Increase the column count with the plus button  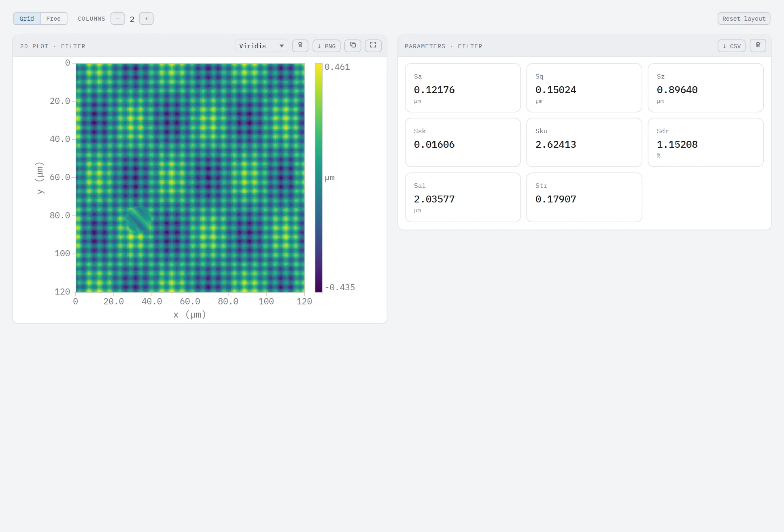tap(147, 19)
